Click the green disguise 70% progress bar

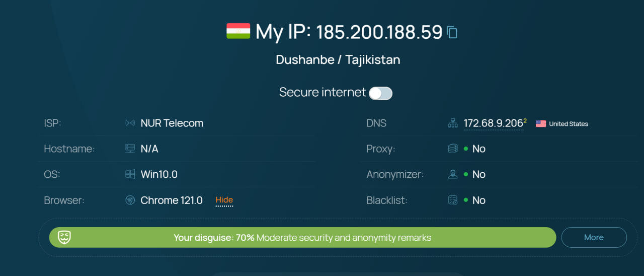tap(302, 237)
